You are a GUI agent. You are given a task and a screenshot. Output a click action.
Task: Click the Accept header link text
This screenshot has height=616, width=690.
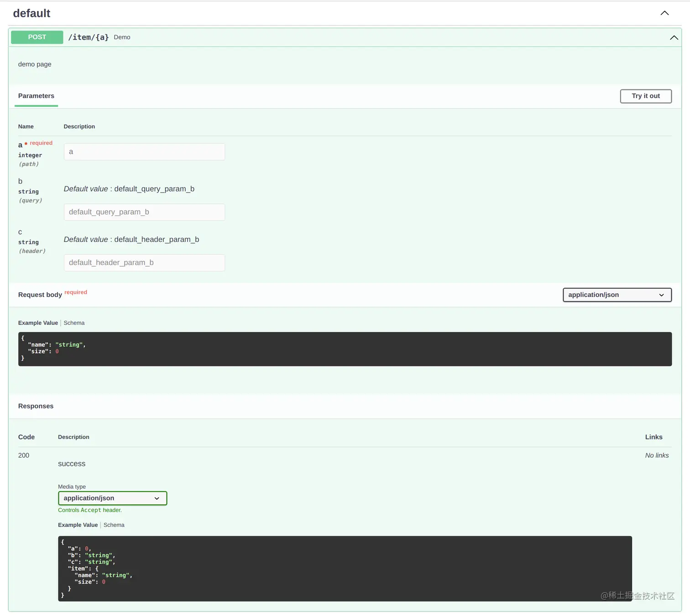point(91,510)
